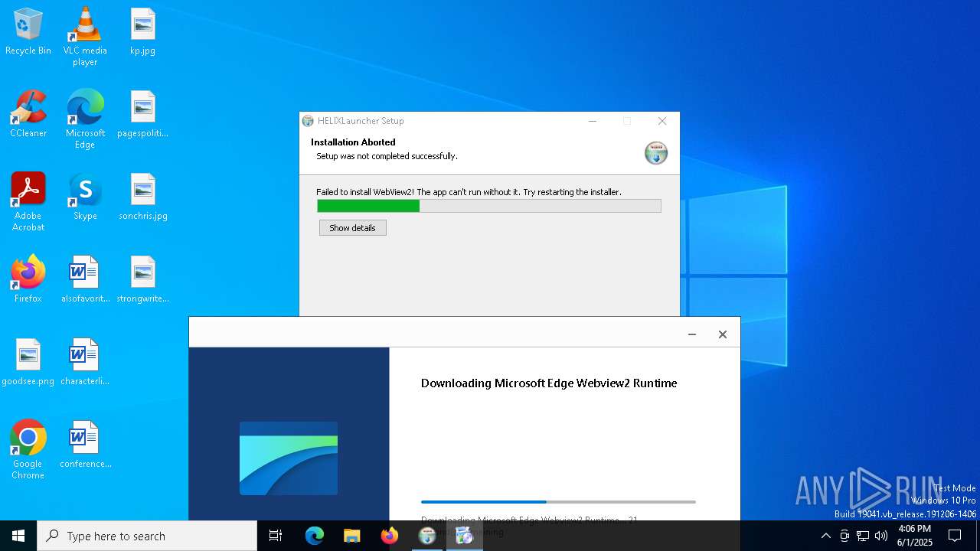Click the installer progress bar in HELIXLauncher Setup
This screenshot has height=551, width=980.
(x=489, y=206)
